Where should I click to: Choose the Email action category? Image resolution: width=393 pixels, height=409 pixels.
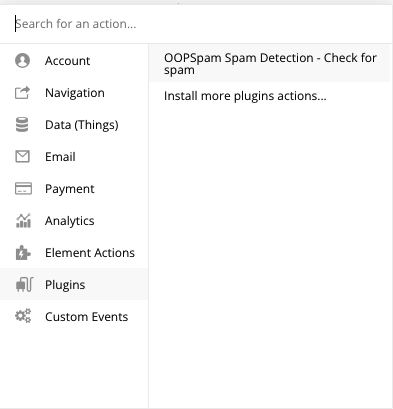coord(74,157)
